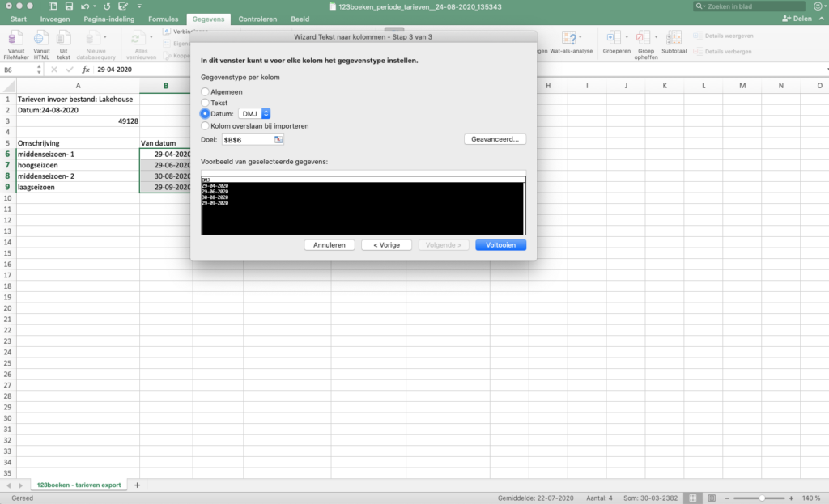Select the Datum radio button
Screen dimensions: 829x504
coord(205,113)
